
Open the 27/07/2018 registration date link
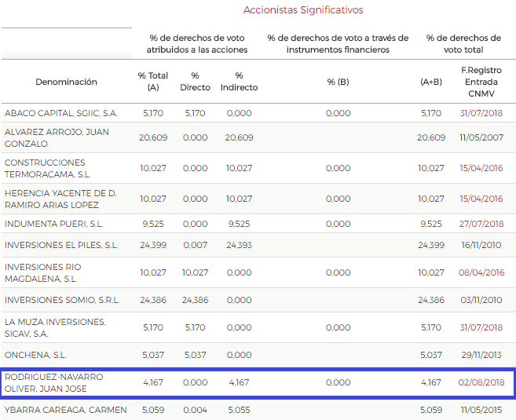pyautogui.click(x=481, y=224)
